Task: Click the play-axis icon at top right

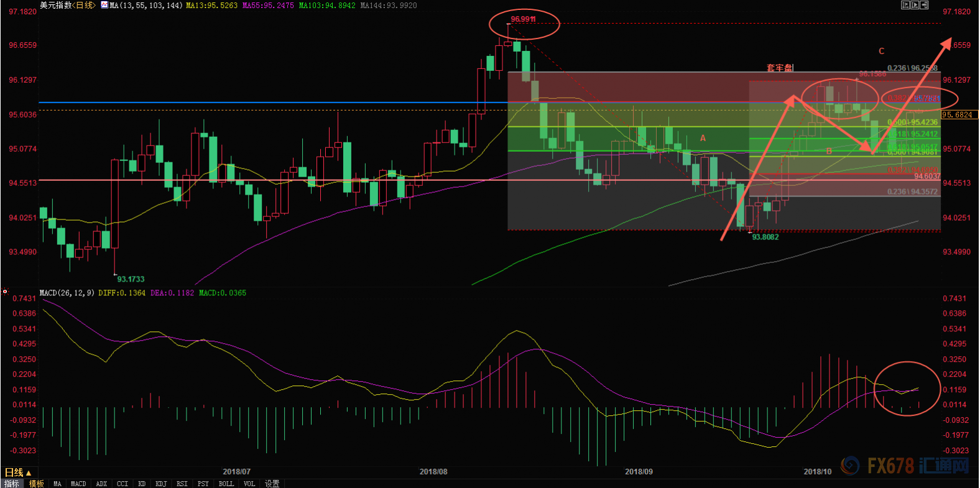Action: [x=915, y=5]
